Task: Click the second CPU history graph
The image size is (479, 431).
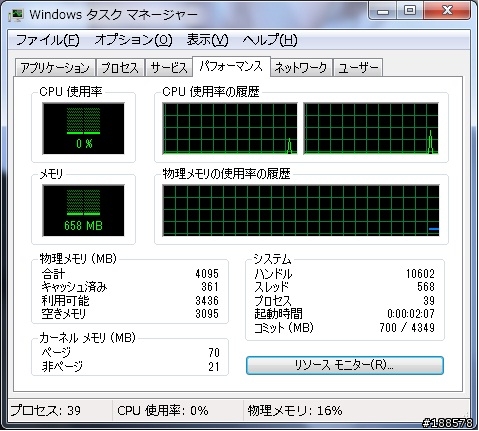Action: pos(371,129)
